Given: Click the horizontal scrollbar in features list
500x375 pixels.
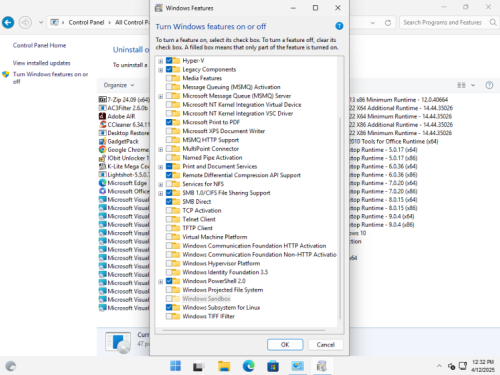Looking at the screenshot, I should pyautogui.click(x=244, y=330).
